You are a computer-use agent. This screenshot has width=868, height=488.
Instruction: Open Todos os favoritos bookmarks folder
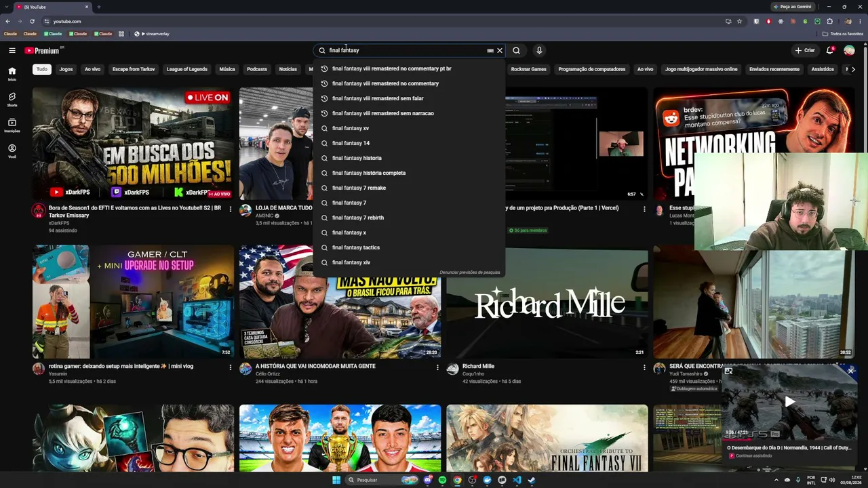(x=843, y=34)
